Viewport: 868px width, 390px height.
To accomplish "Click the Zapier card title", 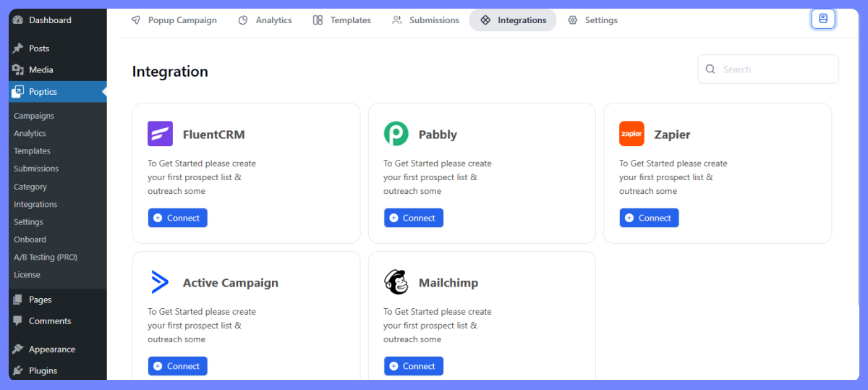I will tap(672, 135).
